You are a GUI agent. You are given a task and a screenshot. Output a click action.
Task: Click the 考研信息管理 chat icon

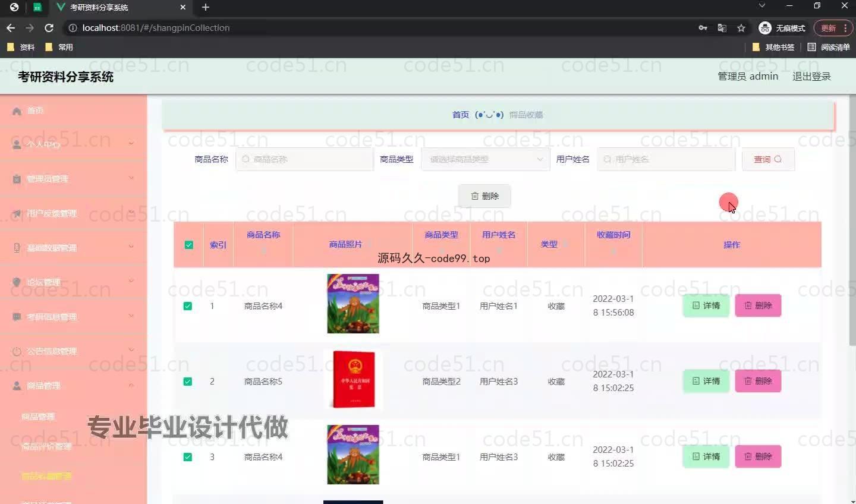coord(17,317)
